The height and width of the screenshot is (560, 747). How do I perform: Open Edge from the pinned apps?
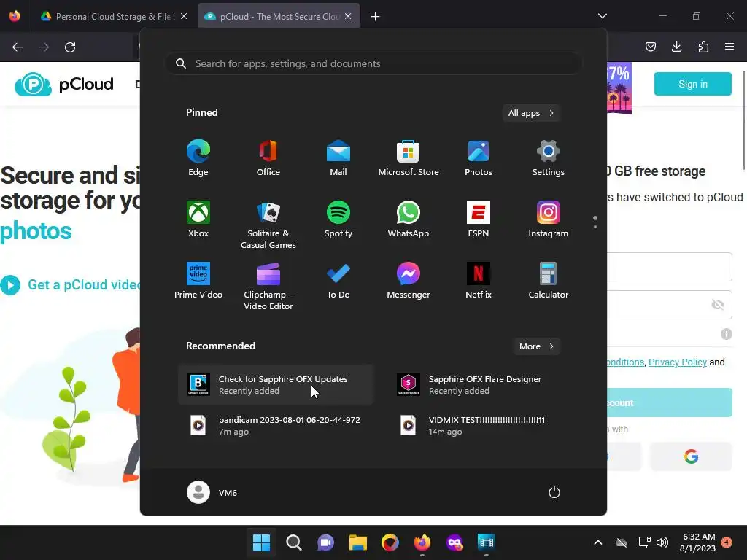198,158
